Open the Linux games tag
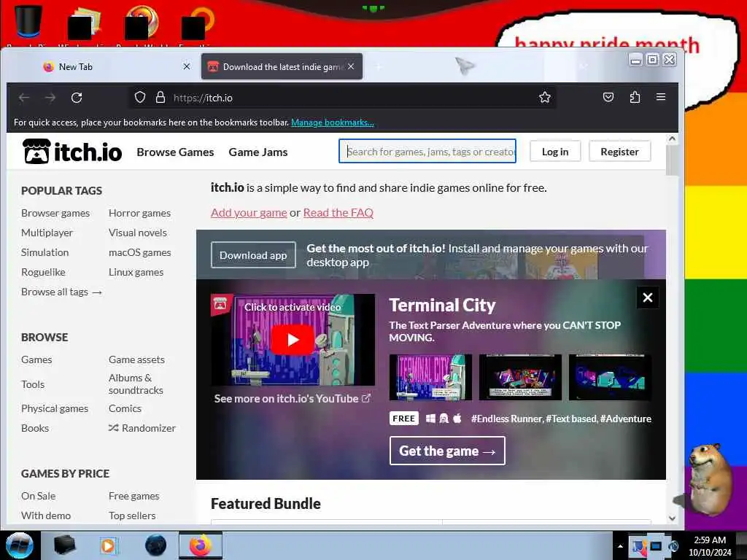747x560 pixels. tap(136, 272)
